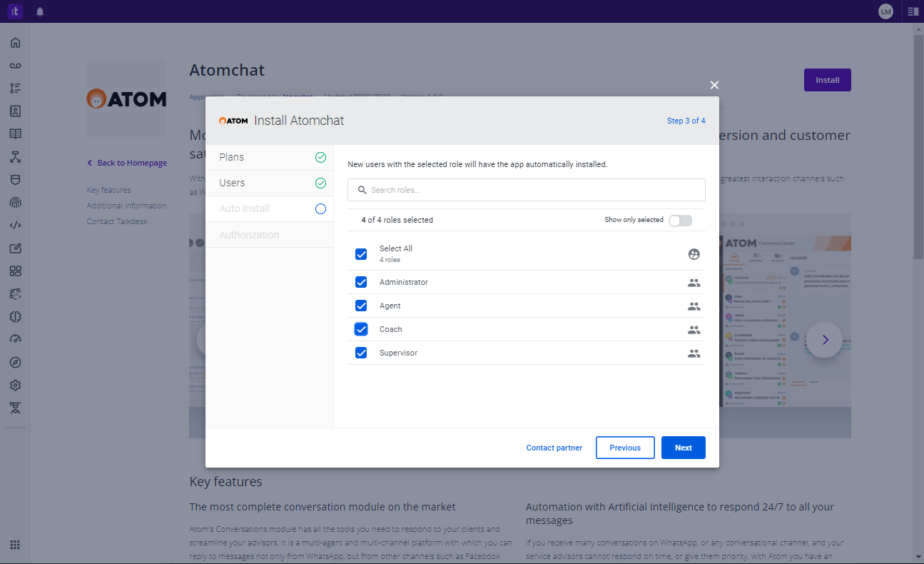This screenshot has width=924, height=564.
Task: Click the notification bell icon
Action: [x=40, y=11]
